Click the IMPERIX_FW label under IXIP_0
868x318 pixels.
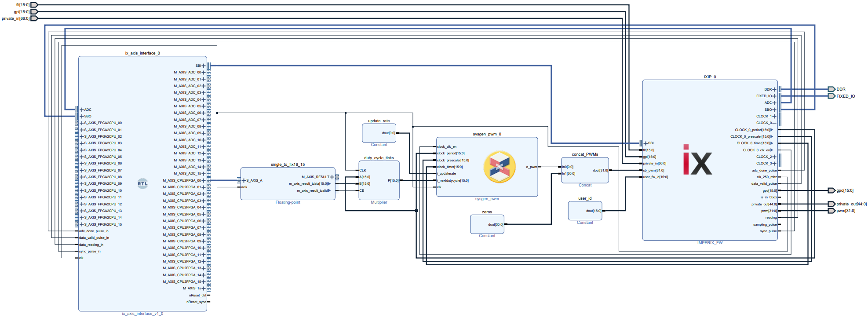(x=710, y=243)
